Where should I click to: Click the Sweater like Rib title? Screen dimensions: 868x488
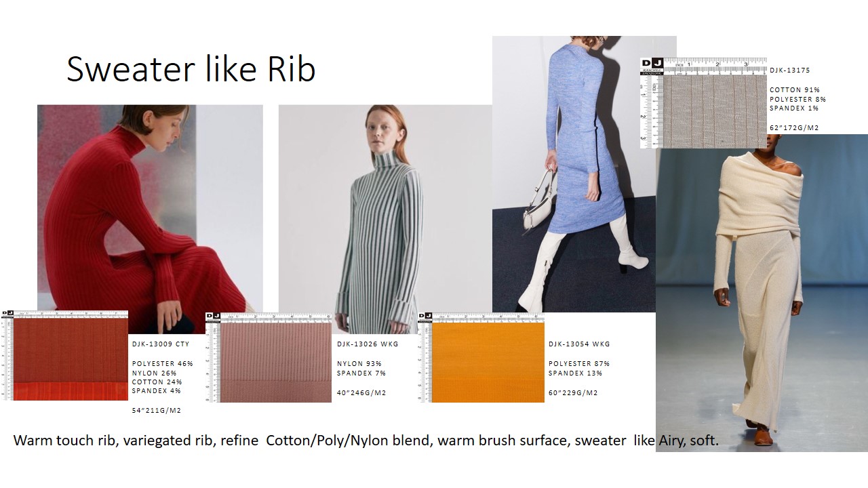coord(191,68)
